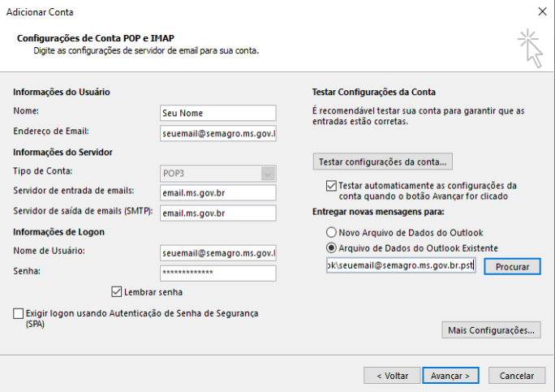Click the Cancelar button
The image size is (555, 392).
(517, 376)
